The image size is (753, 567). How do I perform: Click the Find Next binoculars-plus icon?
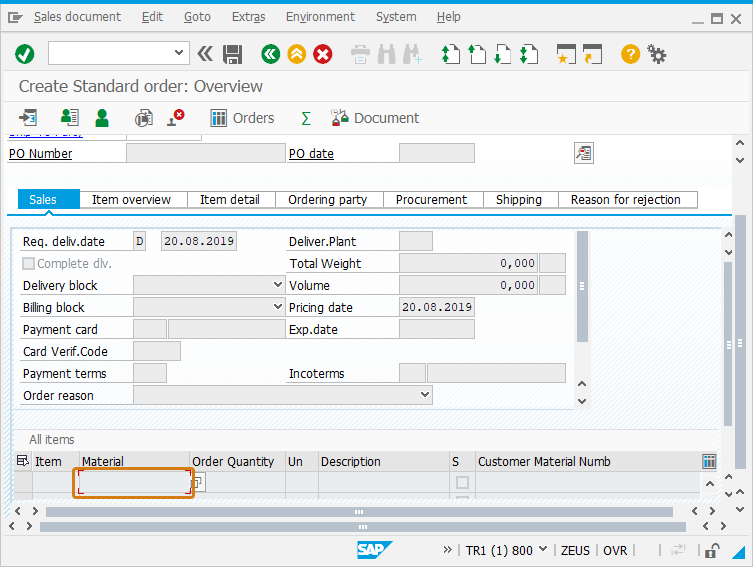413,54
